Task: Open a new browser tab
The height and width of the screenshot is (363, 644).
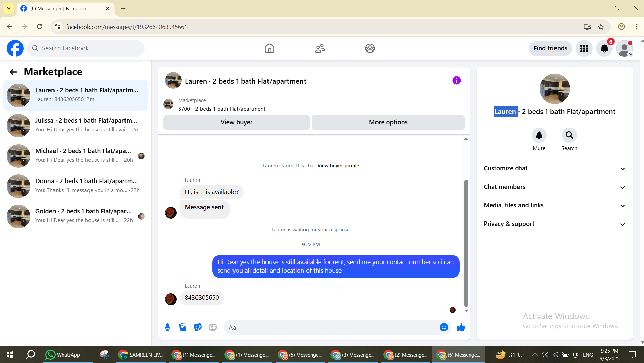Action: [x=123, y=8]
